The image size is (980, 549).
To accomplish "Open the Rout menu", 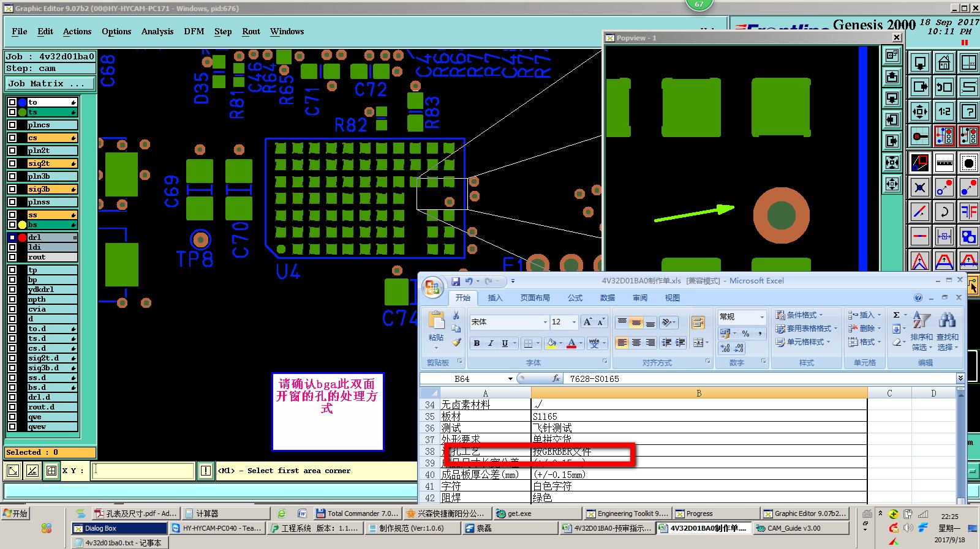I will click(x=251, y=31).
